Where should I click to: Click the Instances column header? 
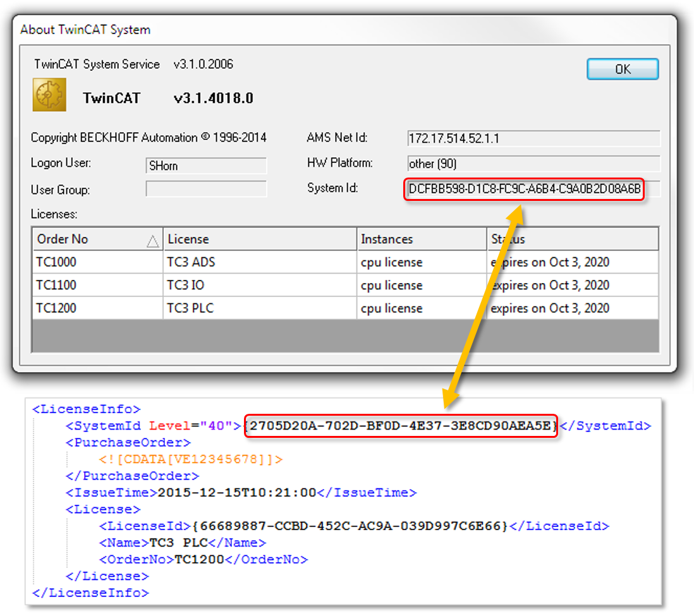(422, 239)
